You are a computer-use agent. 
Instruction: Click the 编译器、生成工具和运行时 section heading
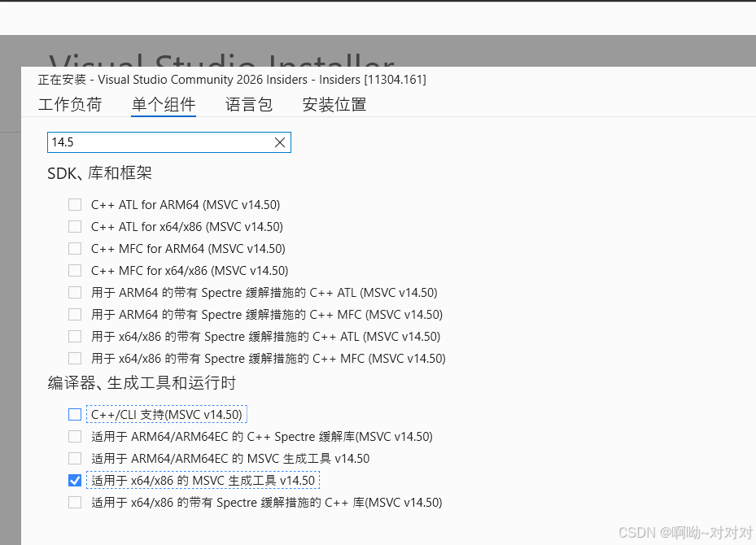[142, 383]
